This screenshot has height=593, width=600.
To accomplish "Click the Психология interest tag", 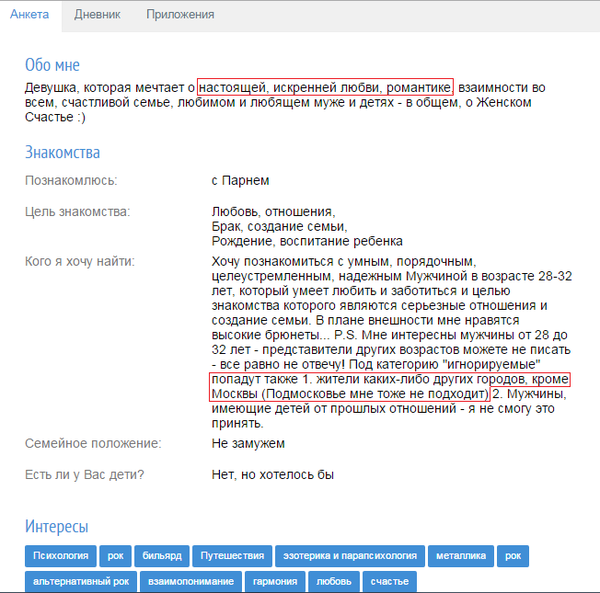I will pos(62,556).
